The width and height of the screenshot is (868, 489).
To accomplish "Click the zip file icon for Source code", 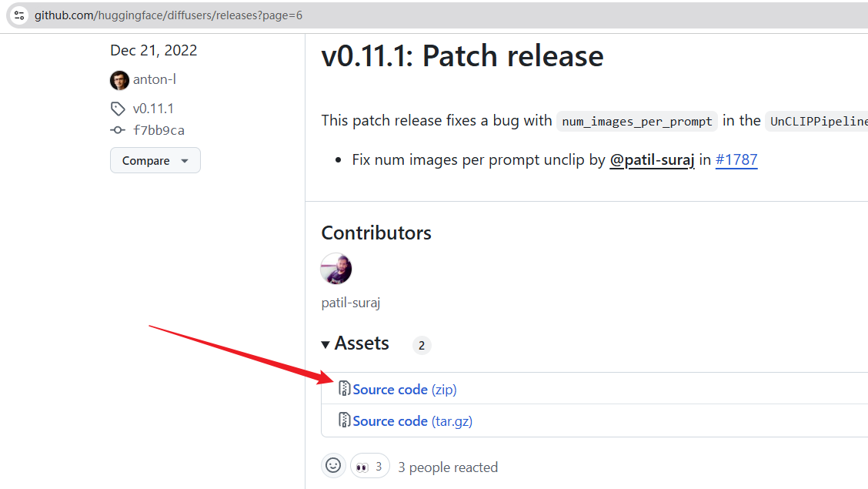I will (x=345, y=389).
